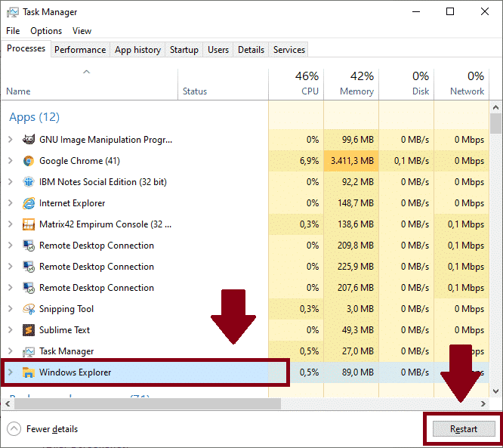
Task: Click the Windows Explorer folder icon
Action: pyautogui.click(x=29, y=372)
